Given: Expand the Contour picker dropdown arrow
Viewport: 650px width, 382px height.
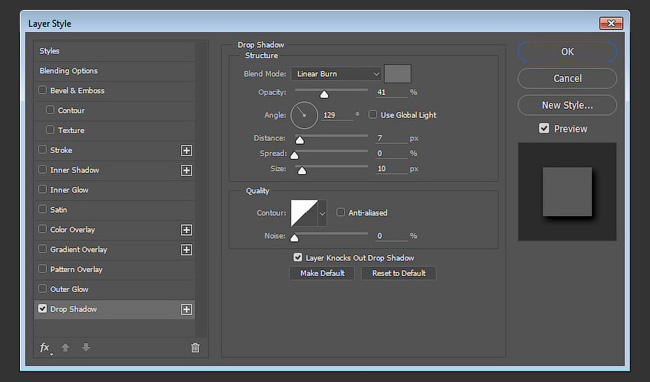Looking at the screenshot, I should pyautogui.click(x=322, y=213).
